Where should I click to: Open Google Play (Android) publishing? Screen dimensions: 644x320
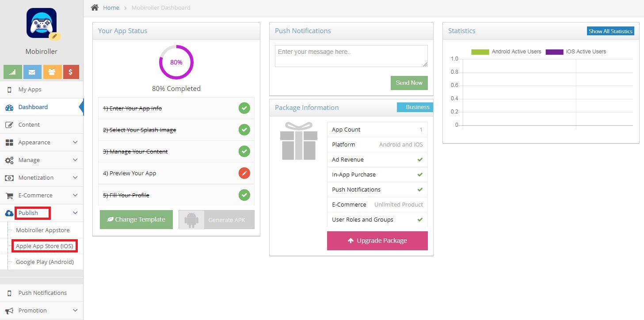coord(45,262)
